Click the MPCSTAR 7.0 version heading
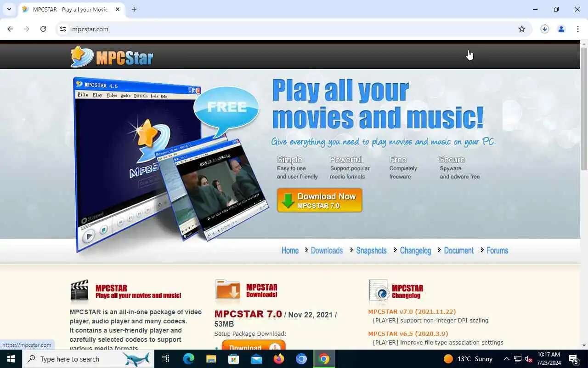Viewport: 588px width, 368px height. (x=248, y=314)
